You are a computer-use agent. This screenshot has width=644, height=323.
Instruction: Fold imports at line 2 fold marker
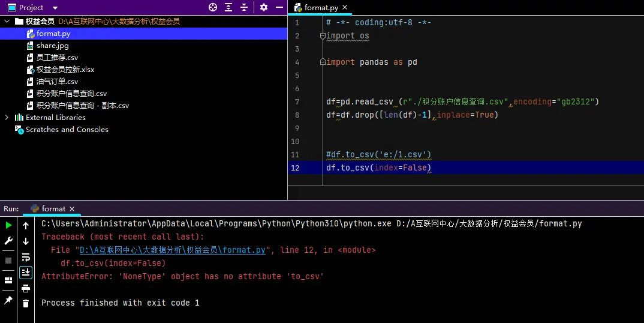(x=323, y=36)
